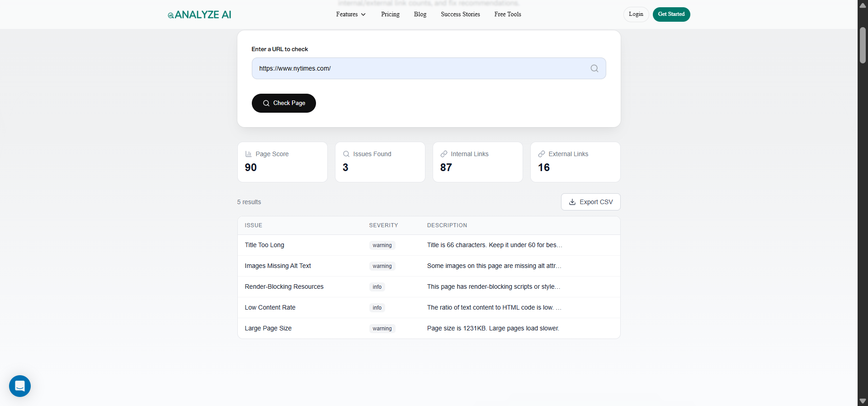Open Success Stories from the navigation
Screen dimensions: 868x406
[460, 14]
